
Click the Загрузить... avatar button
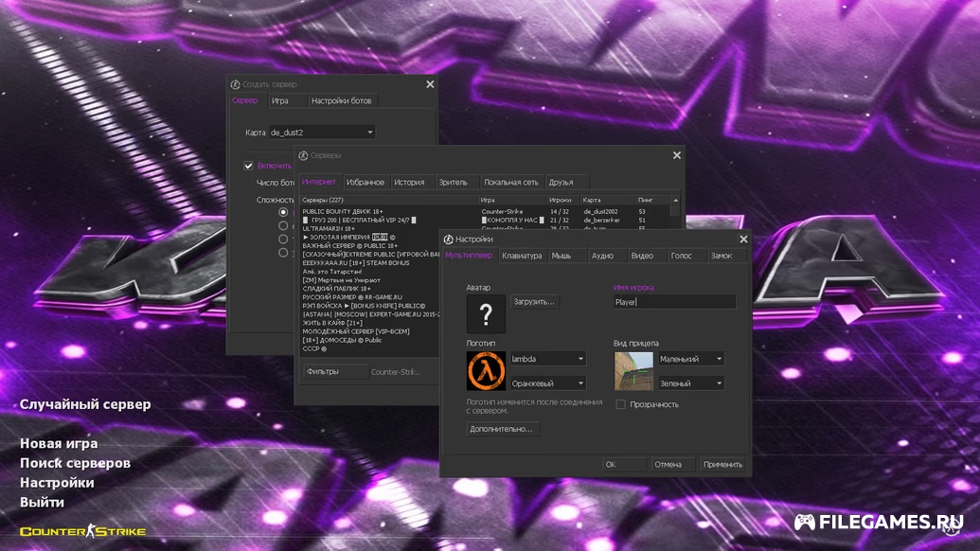pyautogui.click(x=534, y=302)
